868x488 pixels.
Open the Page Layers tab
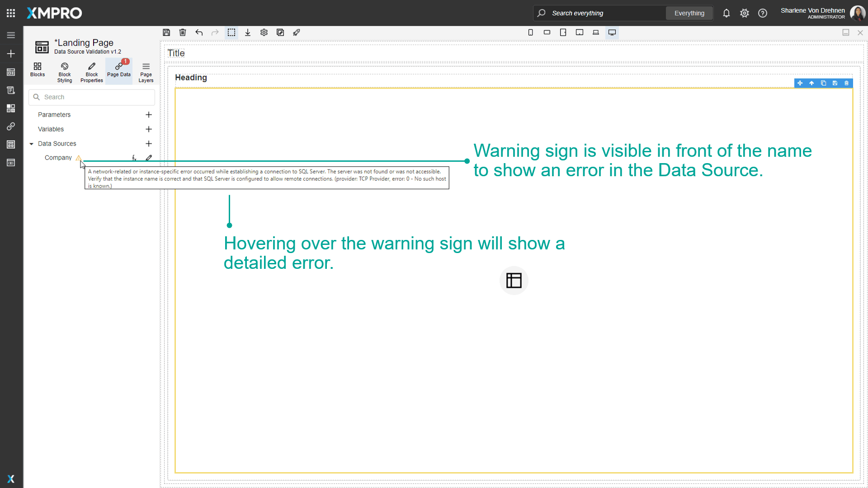[146, 71]
